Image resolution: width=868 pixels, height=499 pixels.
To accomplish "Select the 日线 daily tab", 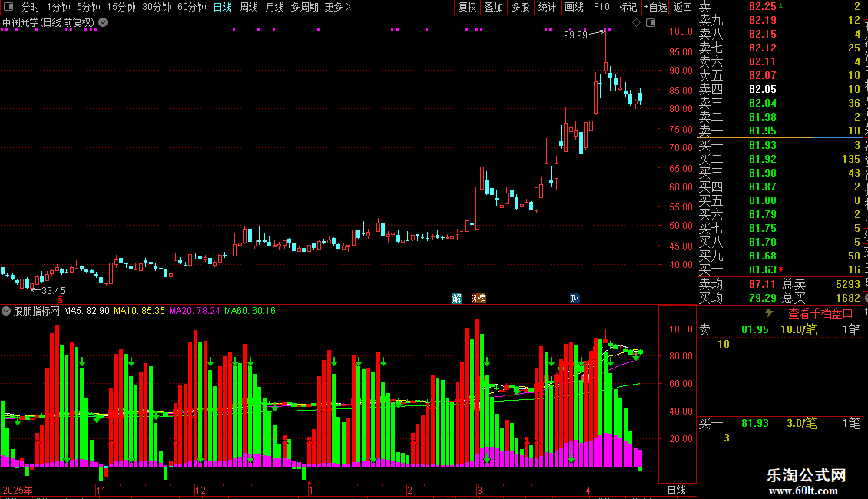I will click(223, 7).
